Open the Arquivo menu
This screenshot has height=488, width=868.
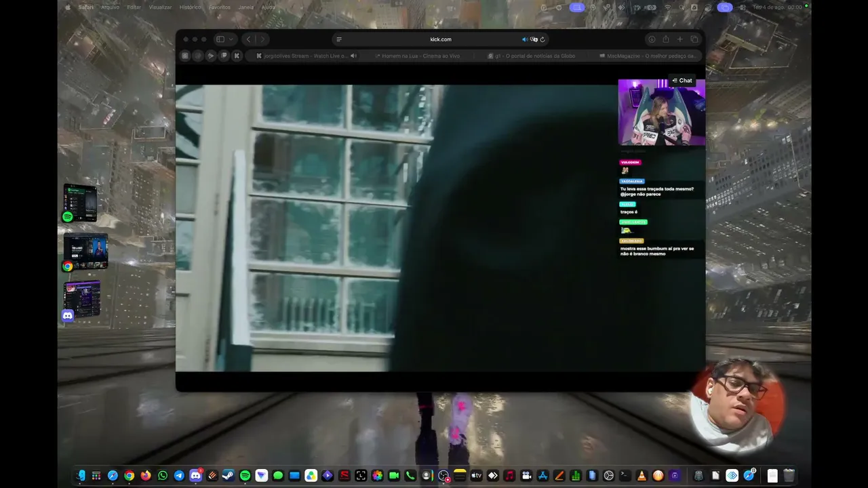[110, 7]
